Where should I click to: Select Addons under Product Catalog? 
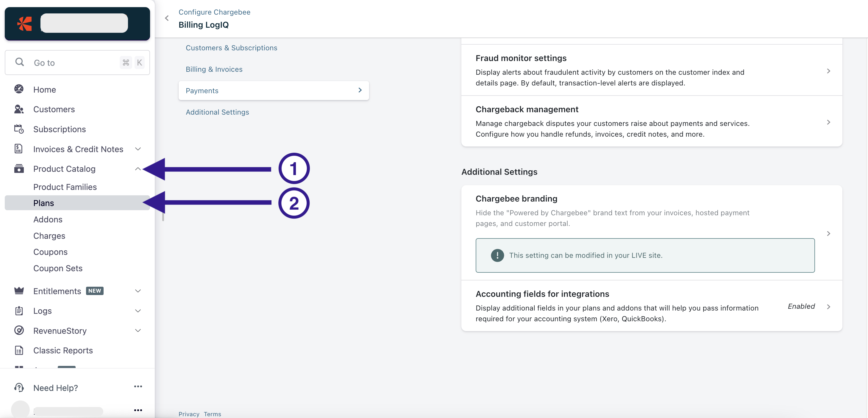click(x=48, y=219)
